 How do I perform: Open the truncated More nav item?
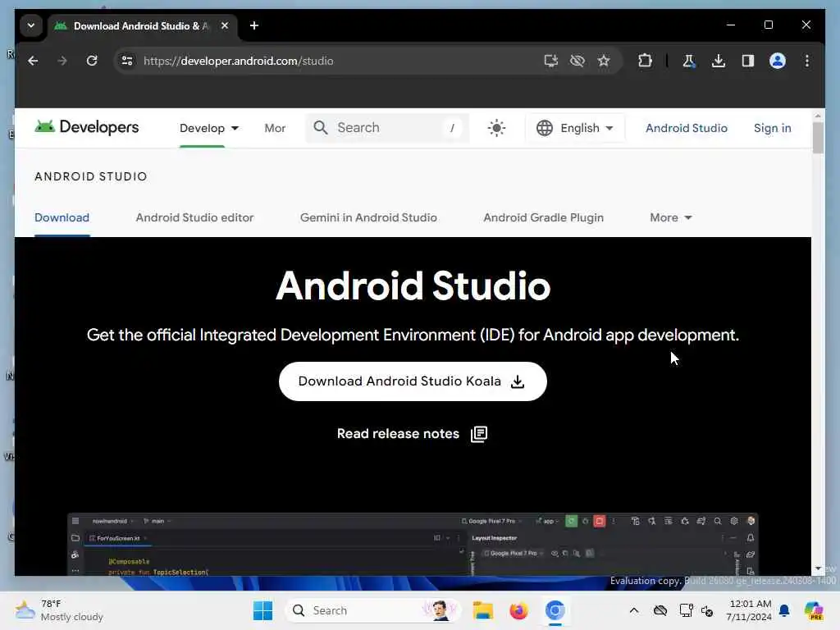(x=275, y=128)
